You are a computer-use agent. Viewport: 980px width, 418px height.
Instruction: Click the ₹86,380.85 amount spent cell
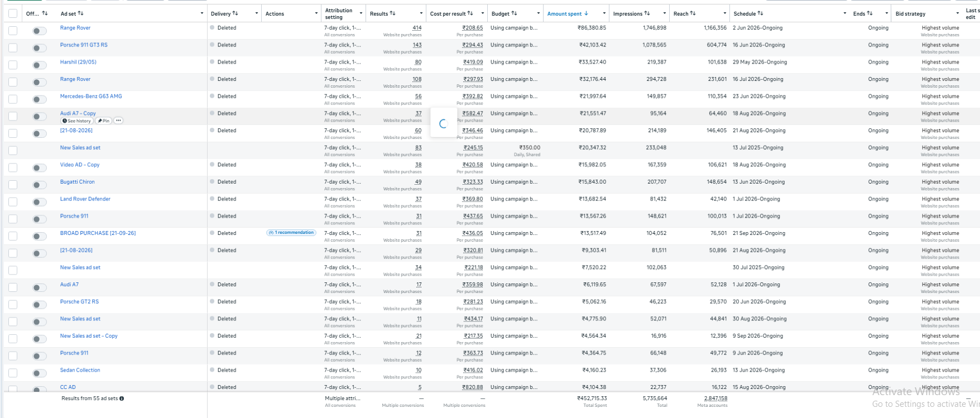click(592, 28)
